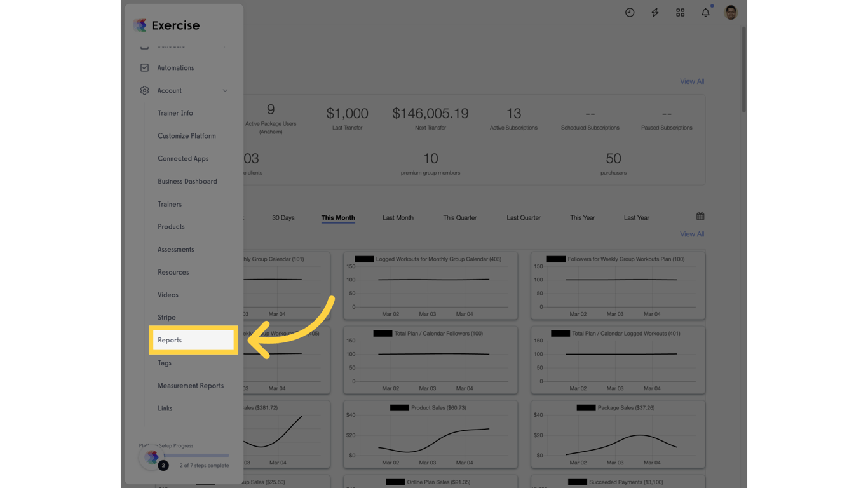The height and width of the screenshot is (488, 868).
Task: Go to Tags
Action: [x=165, y=363]
